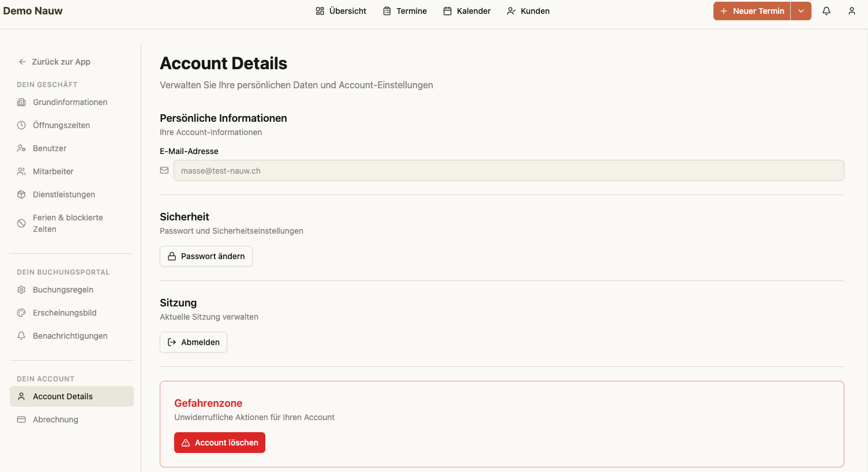Go to Kunden in the top navigation
This screenshot has height=472, width=868.
point(528,11)
